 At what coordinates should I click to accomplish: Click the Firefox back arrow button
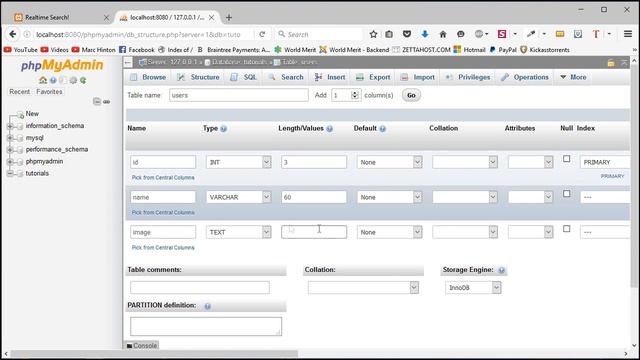pos(13,34)
